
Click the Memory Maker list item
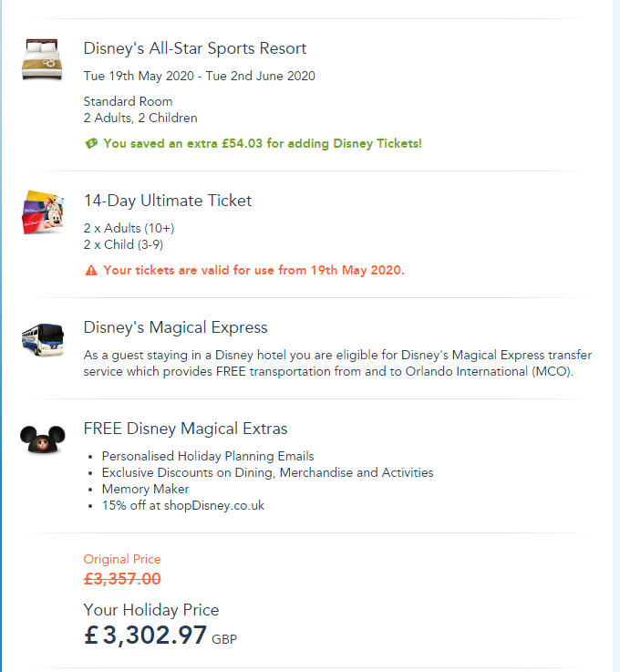[146, 489]
